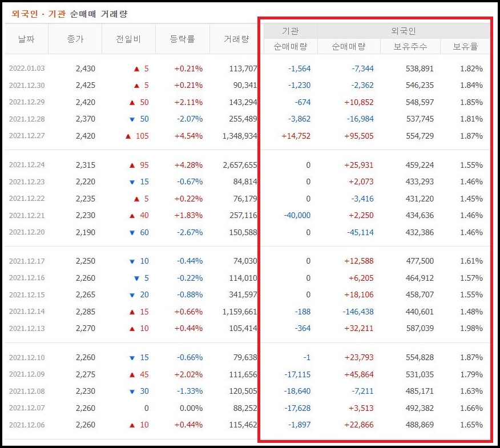Click the date 2021.12.29

pos(27,102)
